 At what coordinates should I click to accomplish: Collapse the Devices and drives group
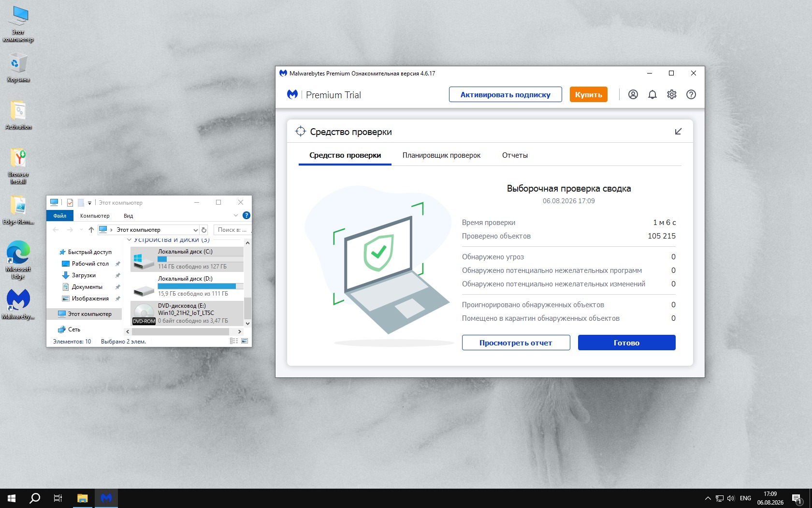(129, 240)
